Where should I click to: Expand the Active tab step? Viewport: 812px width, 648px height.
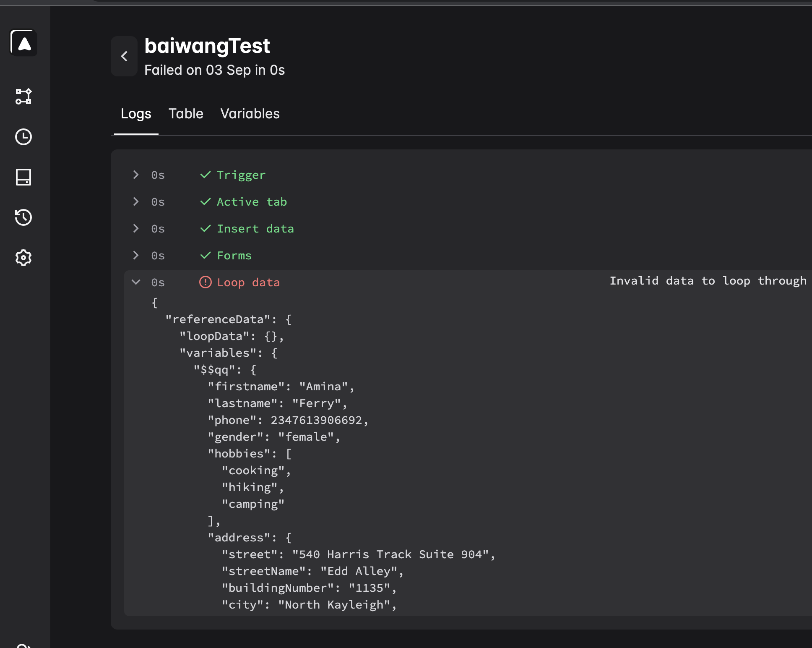pyautogui.click(x=135, y=201)
